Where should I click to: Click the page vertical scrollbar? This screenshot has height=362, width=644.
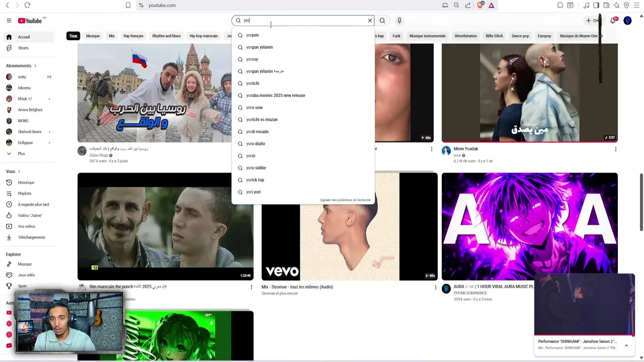(x=641, y=202)
